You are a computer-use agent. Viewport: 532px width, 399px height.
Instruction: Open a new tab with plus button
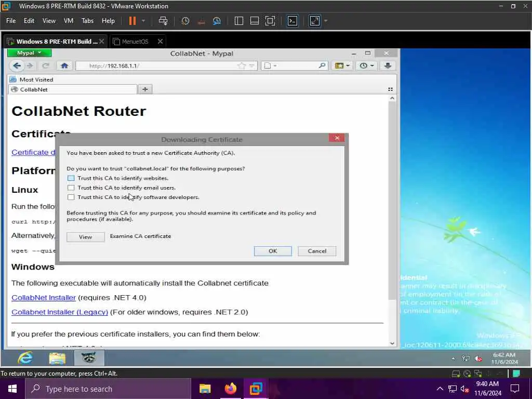(145, 89)
